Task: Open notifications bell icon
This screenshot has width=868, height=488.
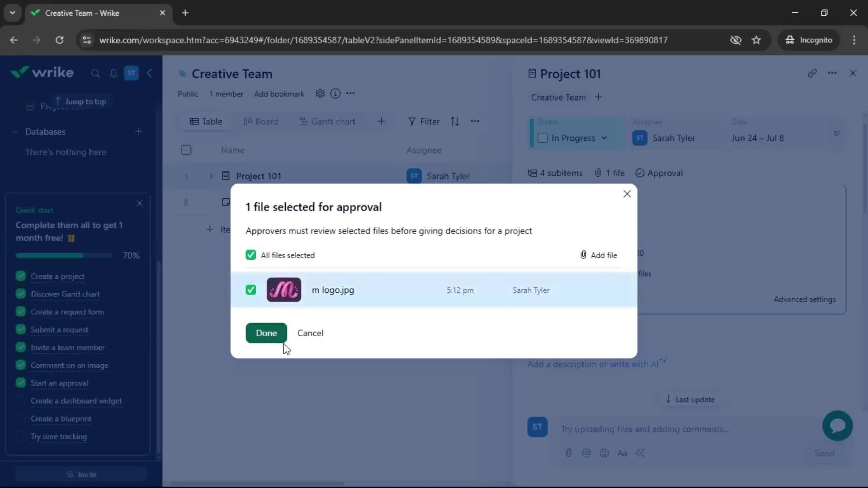Action: [x=113, y=73]
